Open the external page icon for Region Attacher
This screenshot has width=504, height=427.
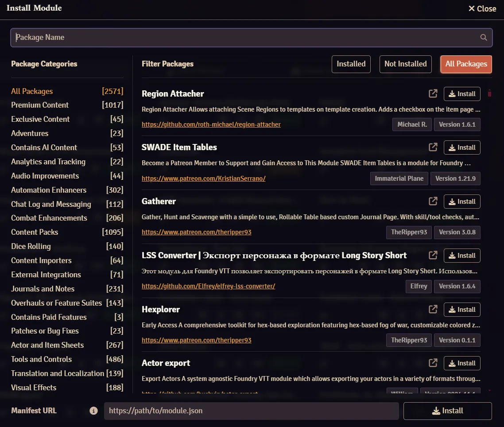433,93
